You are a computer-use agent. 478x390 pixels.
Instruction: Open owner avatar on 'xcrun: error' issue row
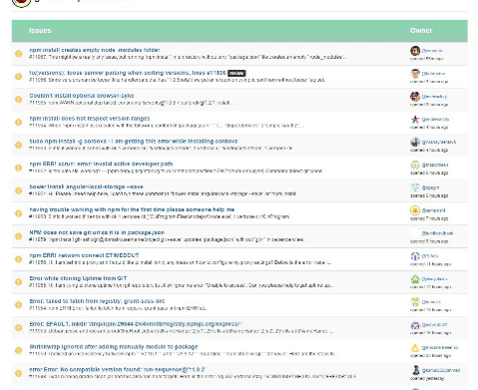tap(415, 165)
